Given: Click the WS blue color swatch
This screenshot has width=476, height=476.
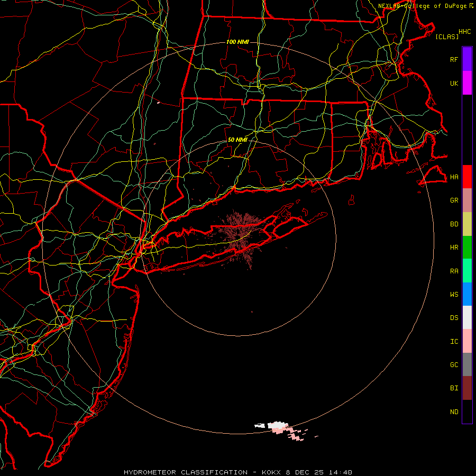Looking at the screenshot, I should 467,294.
